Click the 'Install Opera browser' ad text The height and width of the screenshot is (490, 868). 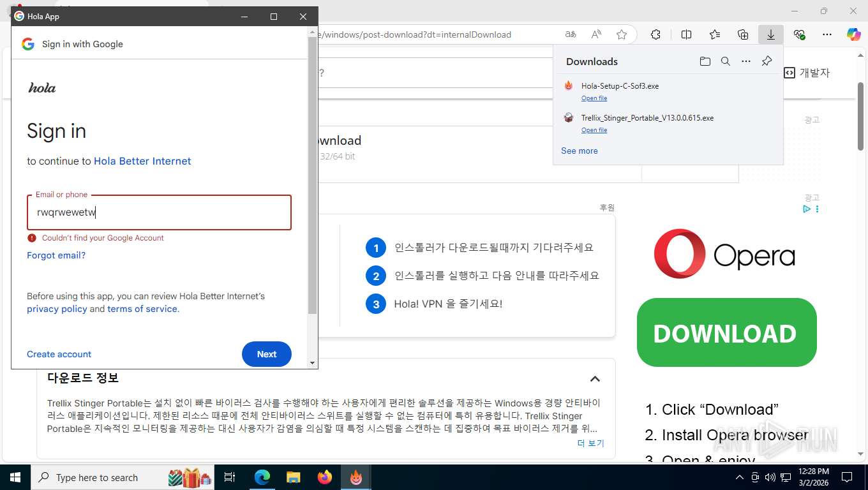point(735,435)
